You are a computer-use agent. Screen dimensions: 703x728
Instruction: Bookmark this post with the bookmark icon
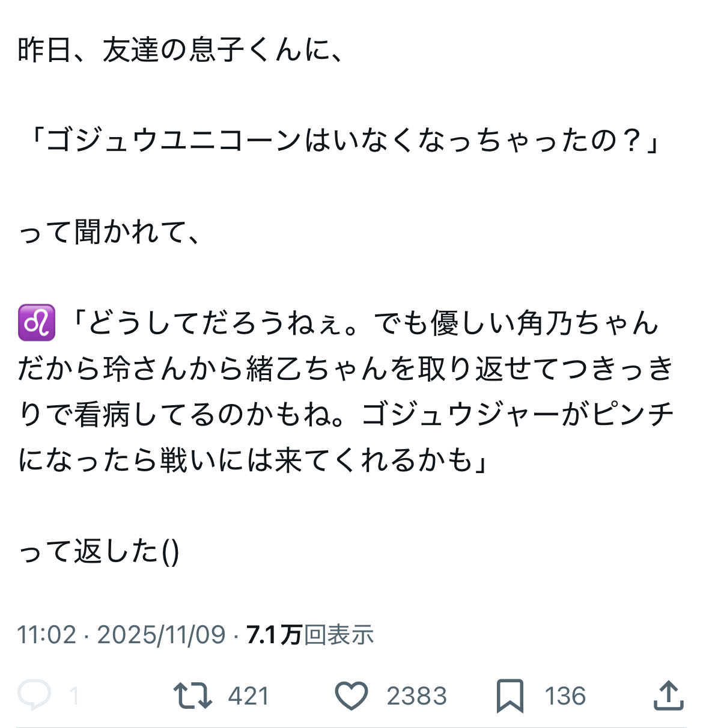(510, 696)
